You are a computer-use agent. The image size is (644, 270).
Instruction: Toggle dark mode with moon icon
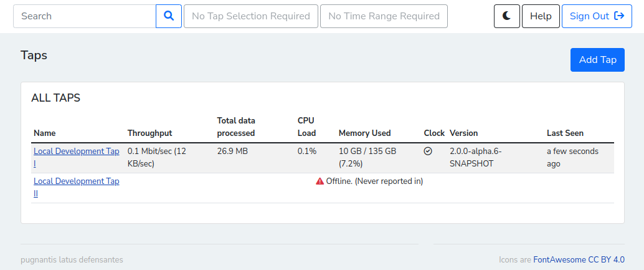[x=506, y=16]
